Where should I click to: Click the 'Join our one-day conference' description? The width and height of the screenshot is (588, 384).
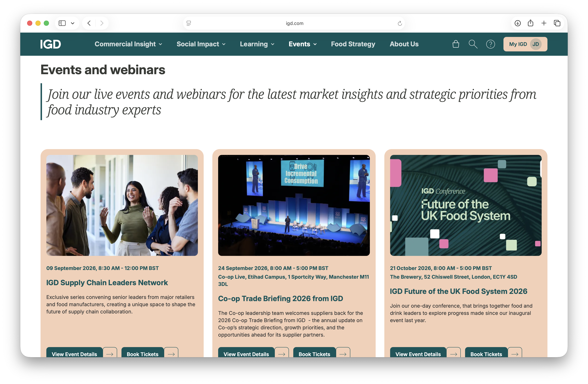(461, 313)
